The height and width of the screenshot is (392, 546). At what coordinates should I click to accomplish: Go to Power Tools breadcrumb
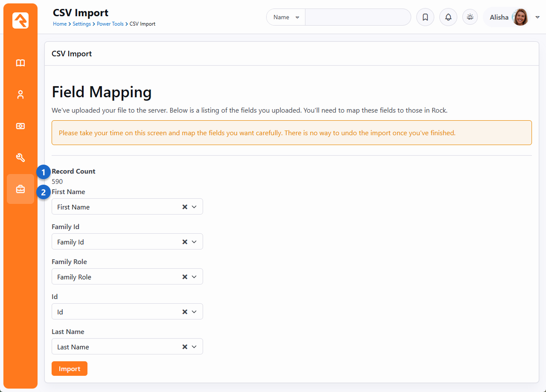(110, 24)
